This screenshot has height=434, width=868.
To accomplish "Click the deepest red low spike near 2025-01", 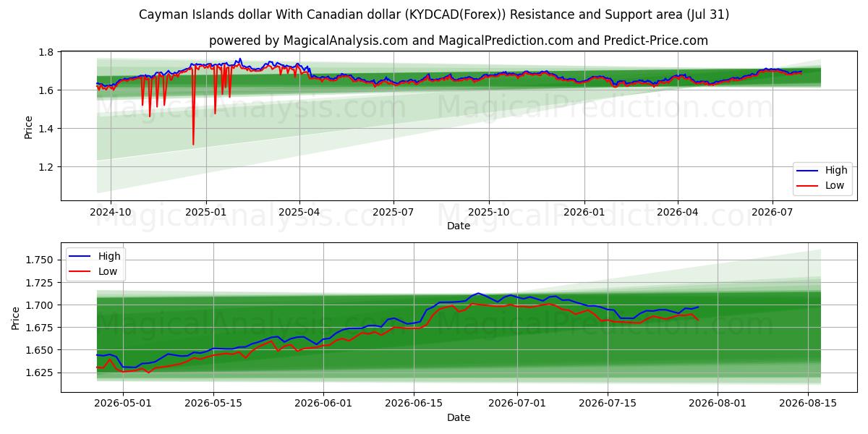I will click(193, 143).
